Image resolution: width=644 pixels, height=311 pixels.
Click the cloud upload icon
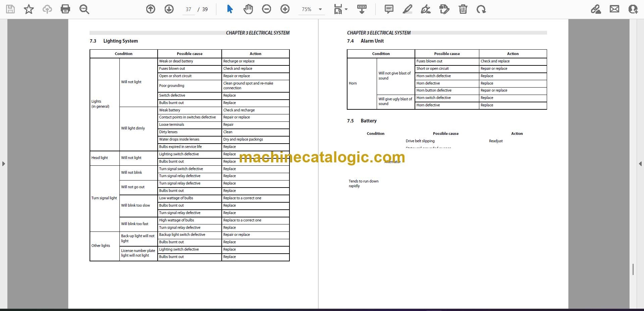click(x=47, y=9)
